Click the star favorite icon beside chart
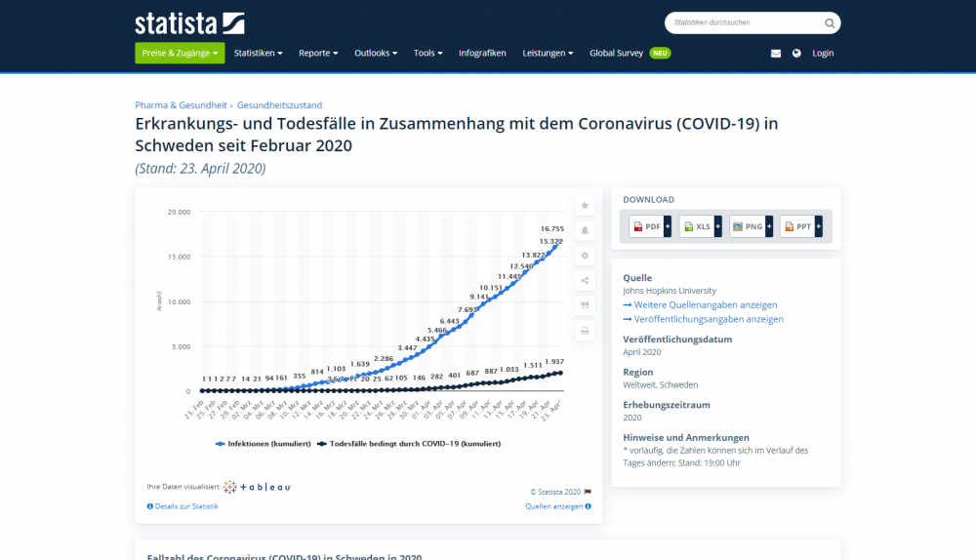The image size is (976, 560). [x=585, y=205]
